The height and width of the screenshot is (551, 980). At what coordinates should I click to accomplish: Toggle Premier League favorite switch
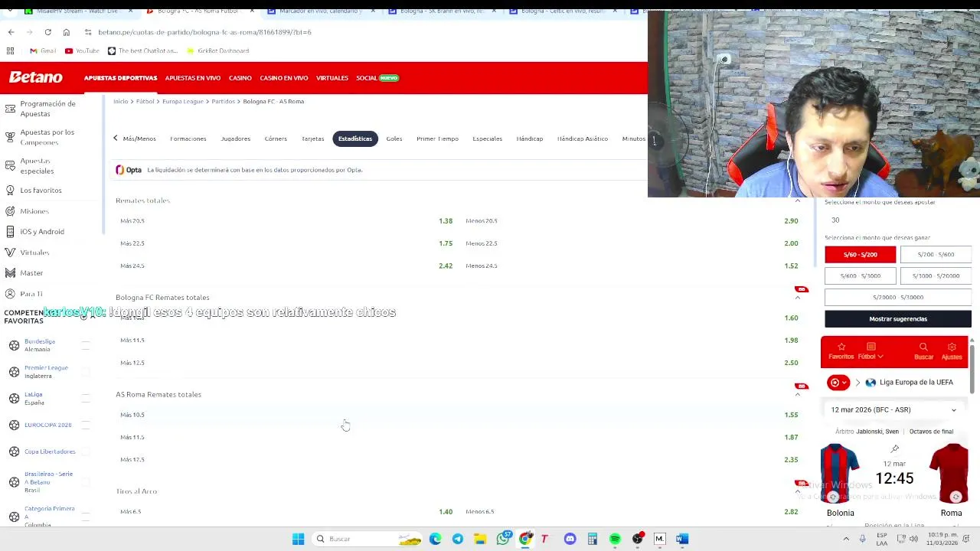86,372
